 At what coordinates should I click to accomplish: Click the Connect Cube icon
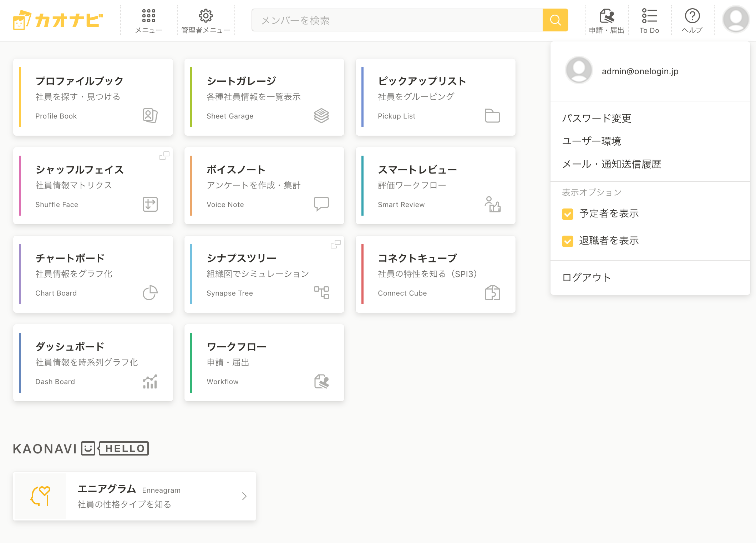[x=493, y=293]
